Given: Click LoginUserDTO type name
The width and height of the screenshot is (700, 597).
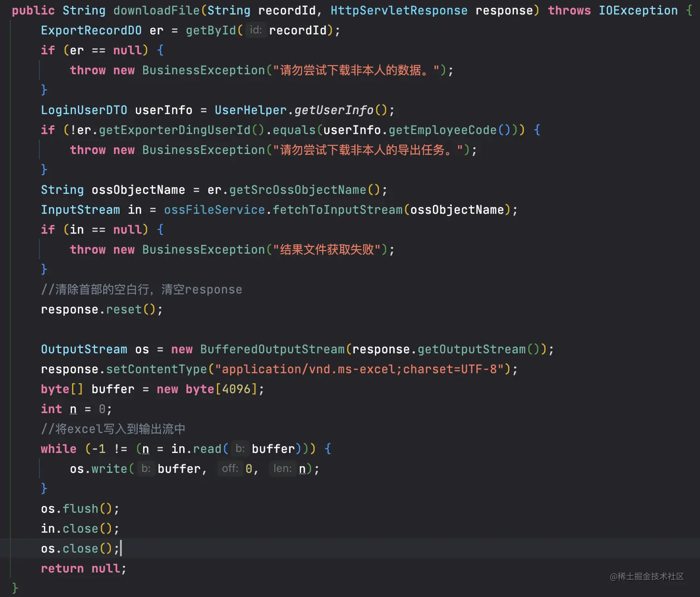Looking at the screenshot, I should [x=84, y=110].
